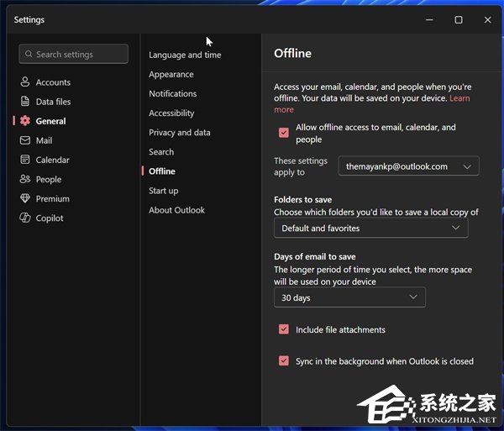This screenshot has height=431, width=504.
Task: Click the Settings window title
Action: click(29, 20)
